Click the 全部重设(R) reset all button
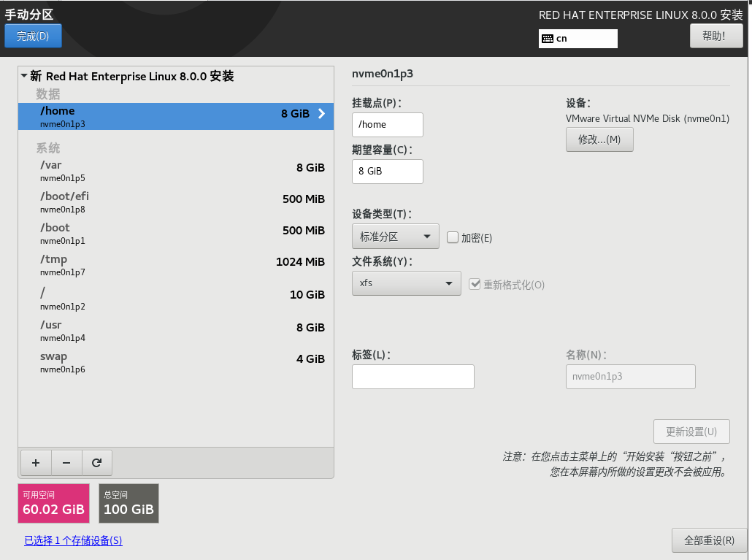 pos(709,540)
